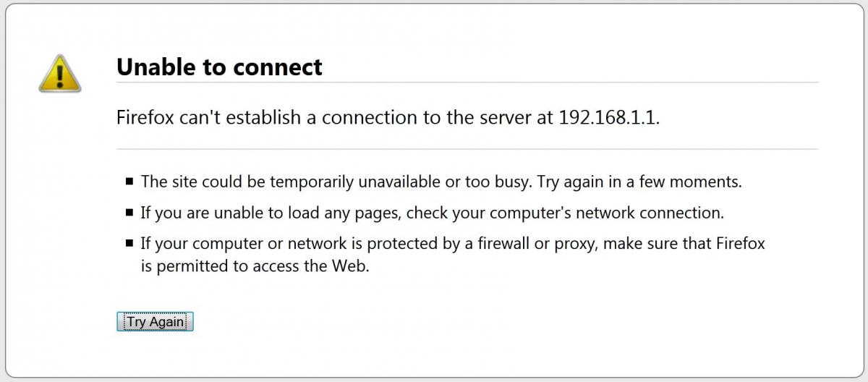Click the "Unable to connect" heading
868x382 pixels.
coord(219,67)
